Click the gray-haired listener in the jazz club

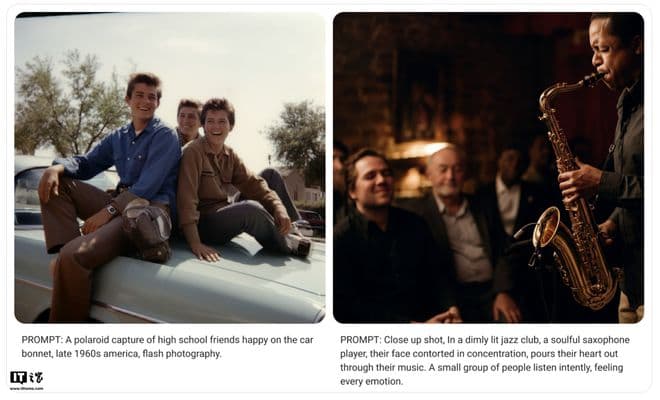(x=457, y=219)
